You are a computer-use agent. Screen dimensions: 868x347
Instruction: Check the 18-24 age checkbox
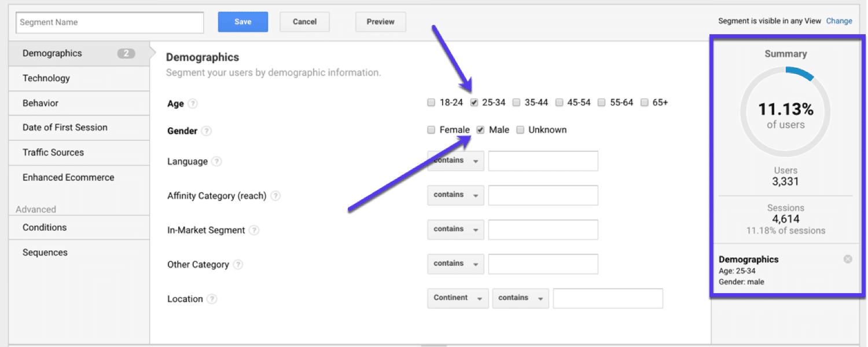point(431,102)
